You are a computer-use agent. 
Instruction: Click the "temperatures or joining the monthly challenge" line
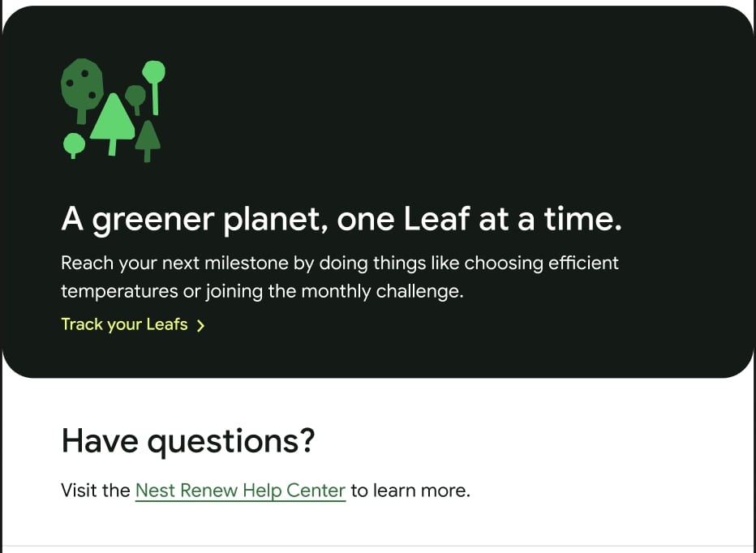[x=262, y=291]
